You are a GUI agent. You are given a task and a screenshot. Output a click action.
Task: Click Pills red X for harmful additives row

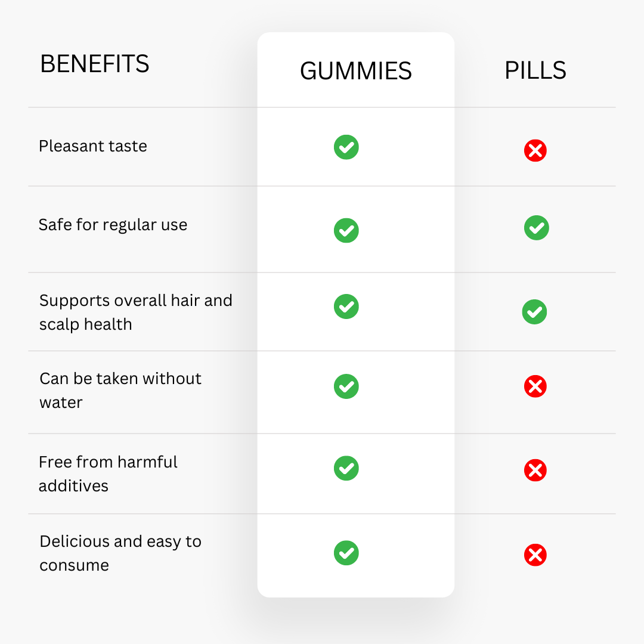535,470
